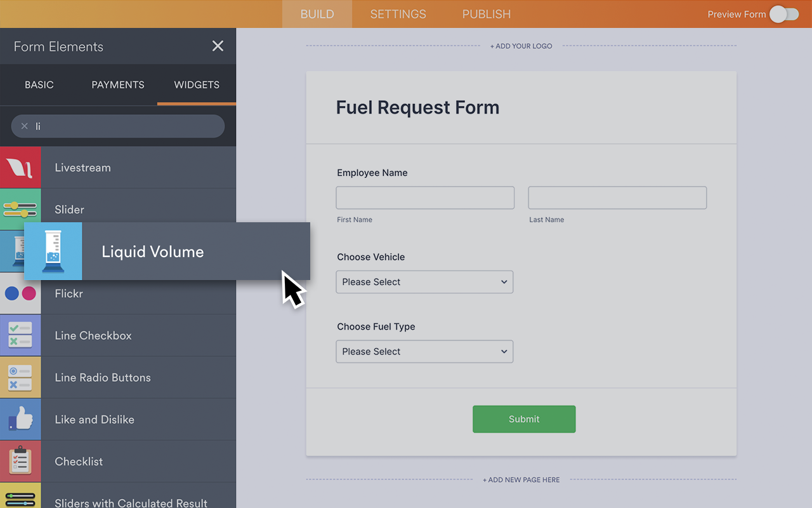812x508 pixels.
Task: Switch to the PAYMENTS tab
Action: [117, 84]
